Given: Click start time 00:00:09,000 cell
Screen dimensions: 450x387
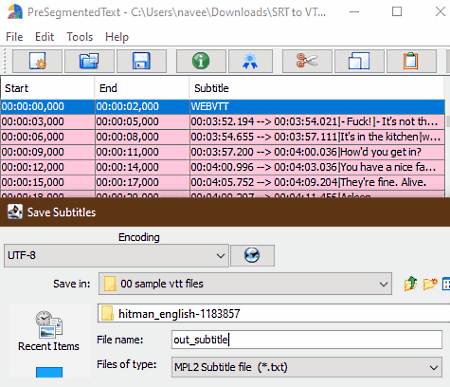Looking at the screenshot, I should (x=48, y=152).
